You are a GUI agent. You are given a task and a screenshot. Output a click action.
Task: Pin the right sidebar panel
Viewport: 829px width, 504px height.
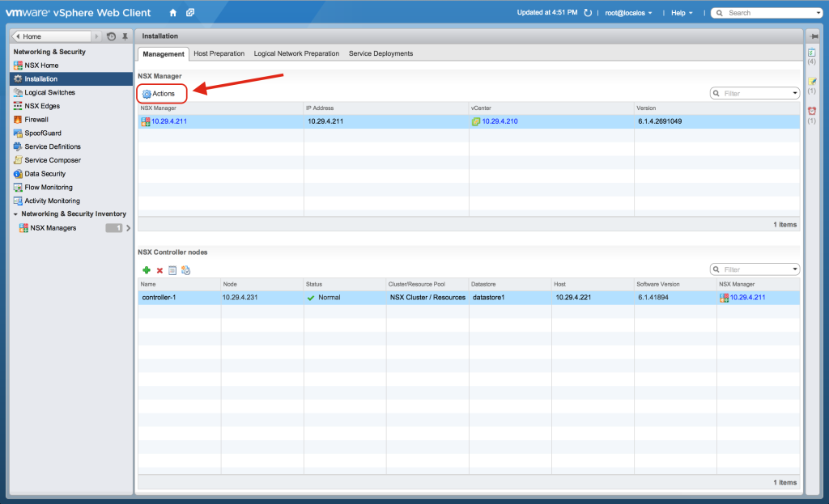click(814, 36)
